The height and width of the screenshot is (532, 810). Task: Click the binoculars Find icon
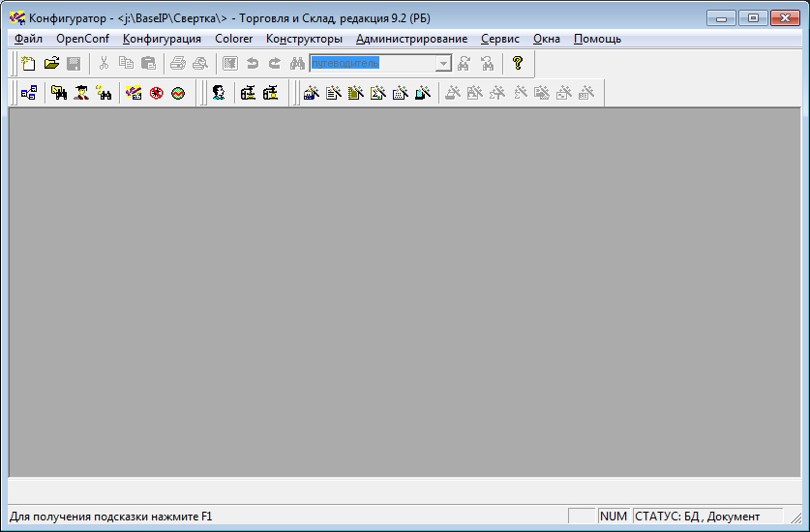pos(297,64)
